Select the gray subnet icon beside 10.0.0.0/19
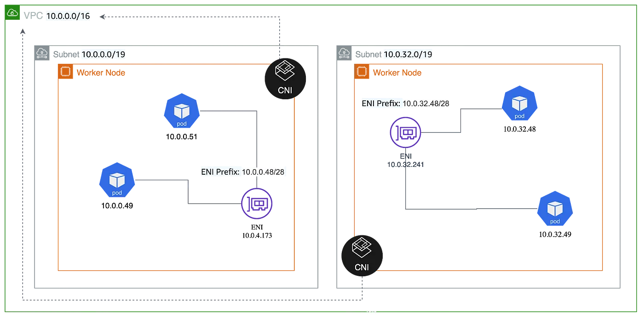Image resolution: width=644 pixels, height=325 pixels. pos(42,53)
